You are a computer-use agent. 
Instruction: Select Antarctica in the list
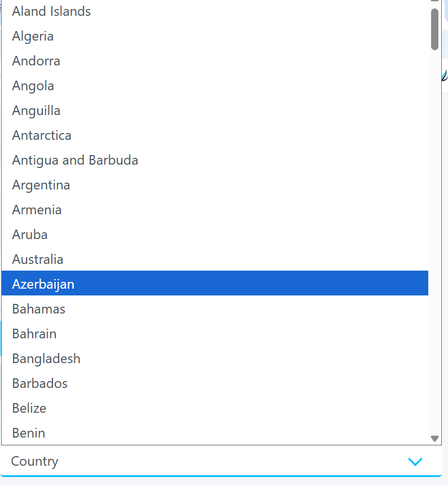coord(42,135)
